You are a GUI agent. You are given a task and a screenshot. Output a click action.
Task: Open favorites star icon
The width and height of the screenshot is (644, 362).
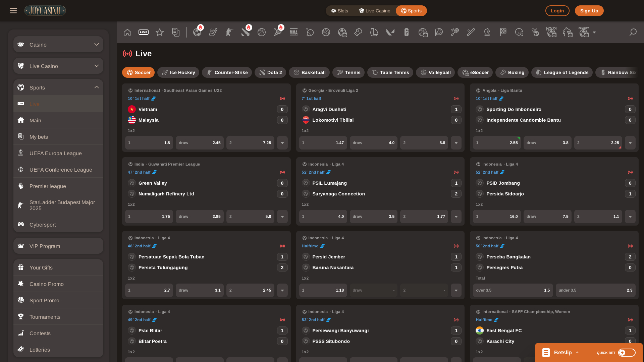(160, 32)
